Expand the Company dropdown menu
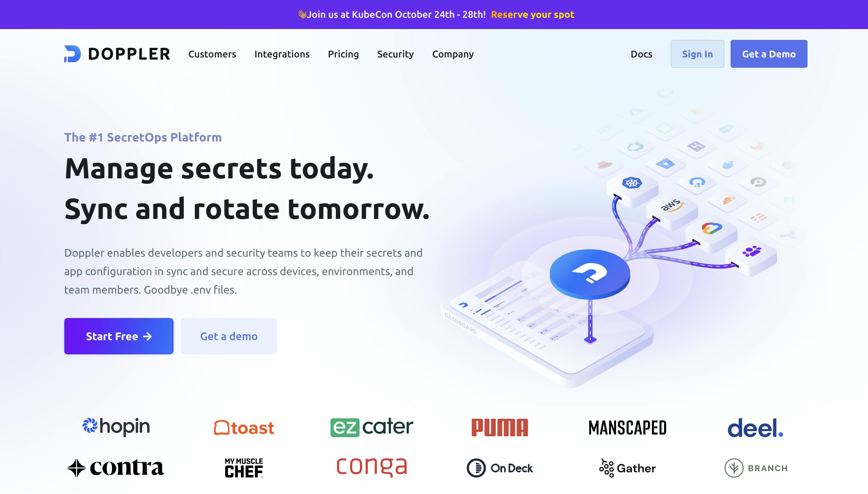Screen dimensions: 868x494 [x=452, y=54]
